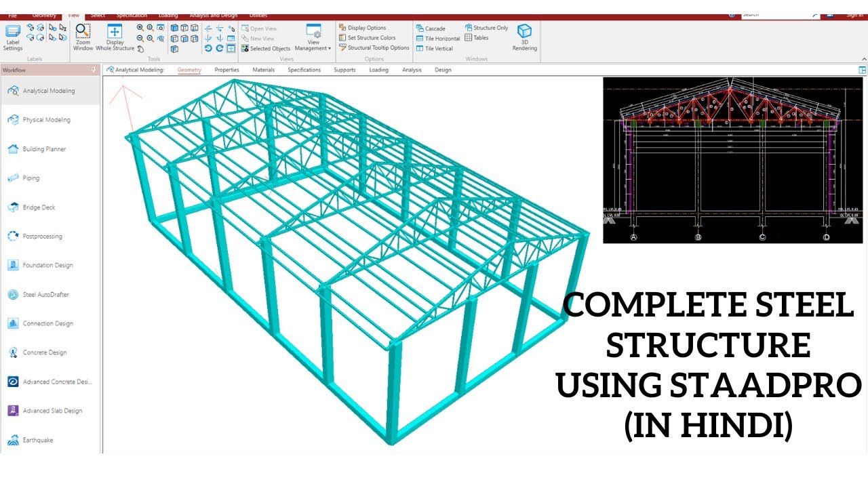Open the Foundation Design workflow

click(50, 266)
